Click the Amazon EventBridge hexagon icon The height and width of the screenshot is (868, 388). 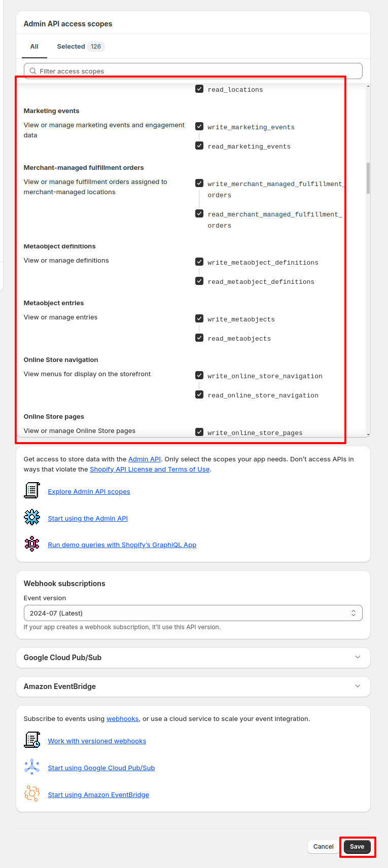32,794
